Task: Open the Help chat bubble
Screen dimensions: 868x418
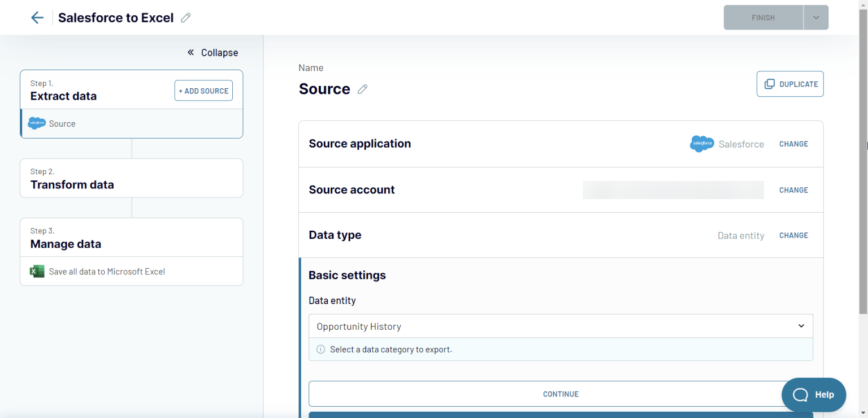Action: coord(814,394)
